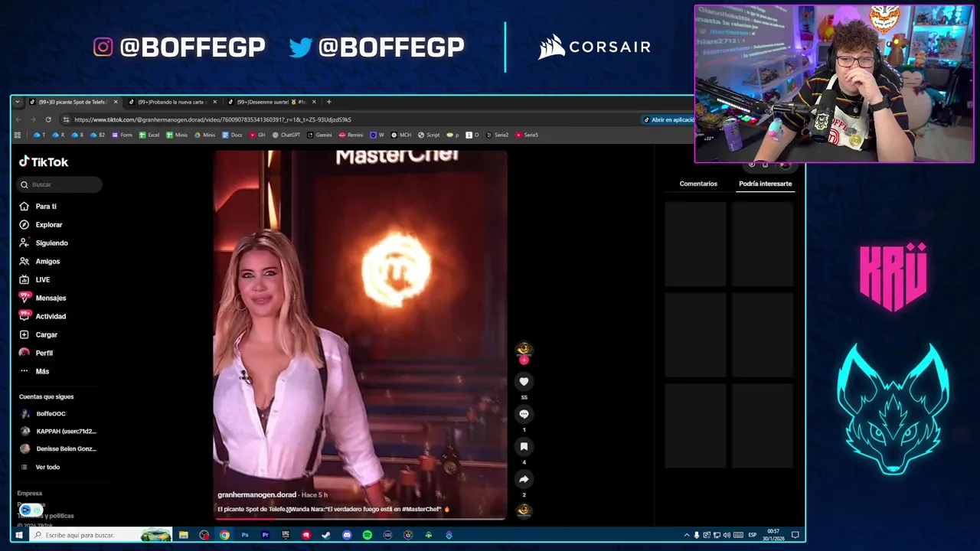The width and height of the screenshot is (980, 551).
Task: Switch to Comentarios tab
Action: (698, 184)
